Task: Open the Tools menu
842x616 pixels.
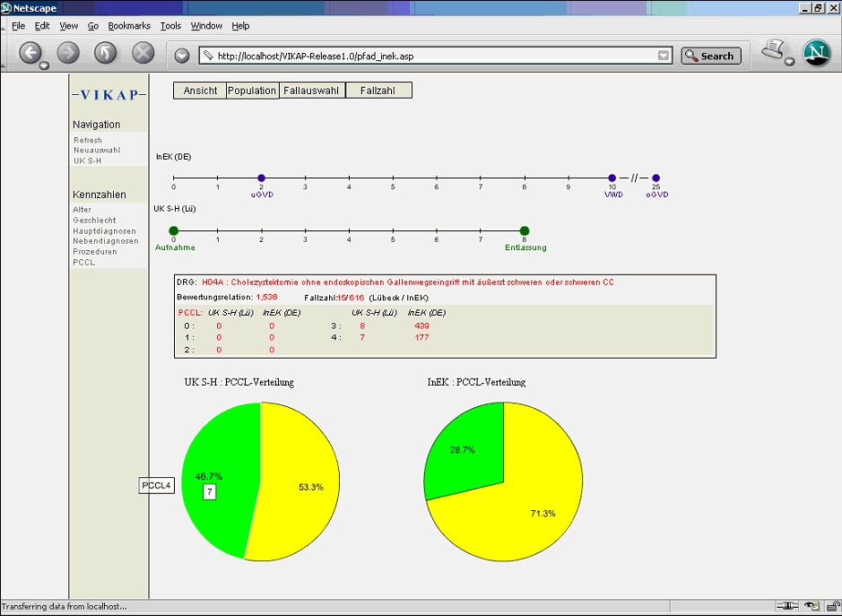Action: coord(170,26)
